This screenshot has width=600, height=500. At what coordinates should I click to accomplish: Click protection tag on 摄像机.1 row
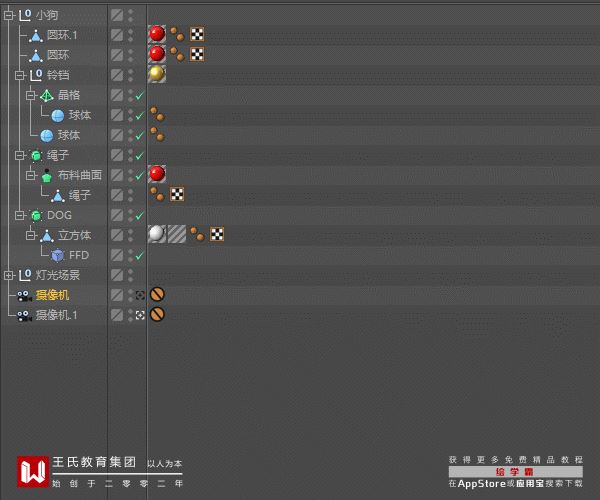[x=157, y=314]
